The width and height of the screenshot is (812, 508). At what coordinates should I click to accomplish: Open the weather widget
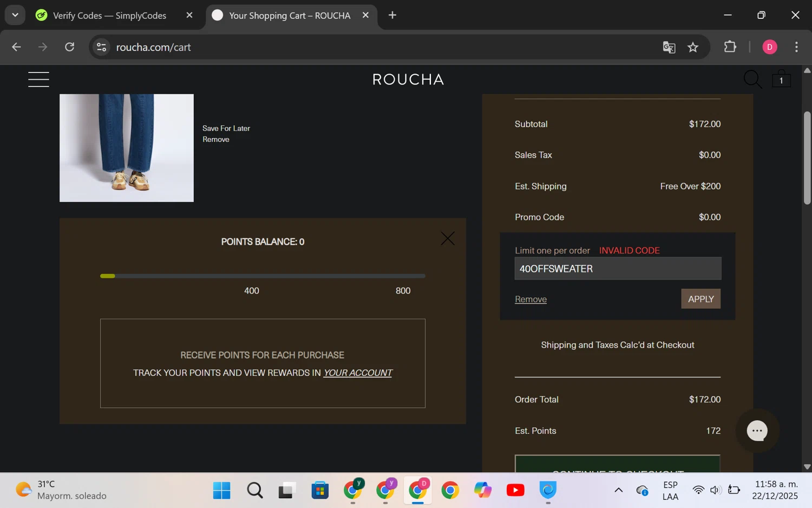click(61, 490)
